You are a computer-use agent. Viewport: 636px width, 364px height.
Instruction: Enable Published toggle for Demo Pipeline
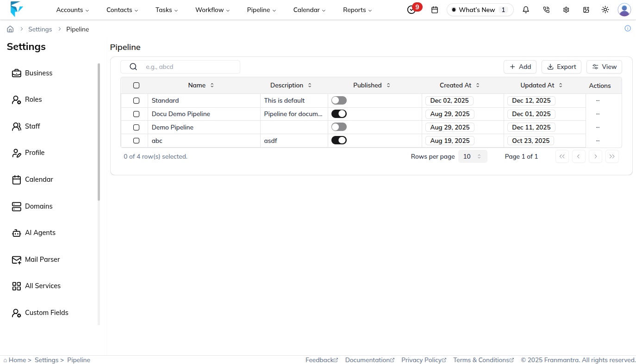339,127
